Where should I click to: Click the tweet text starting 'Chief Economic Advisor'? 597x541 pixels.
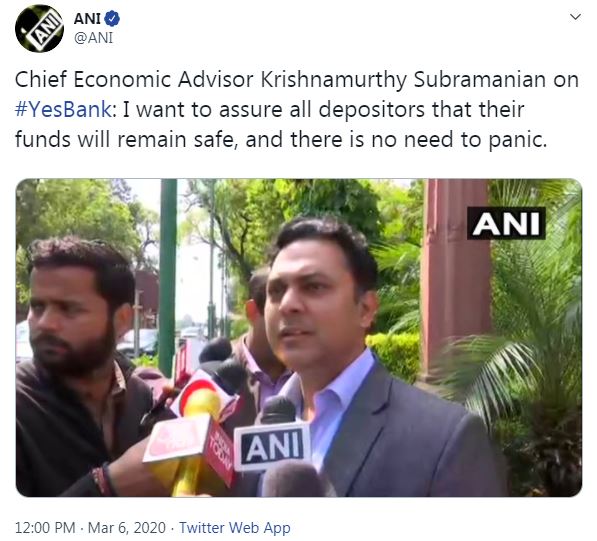point(297,110)
